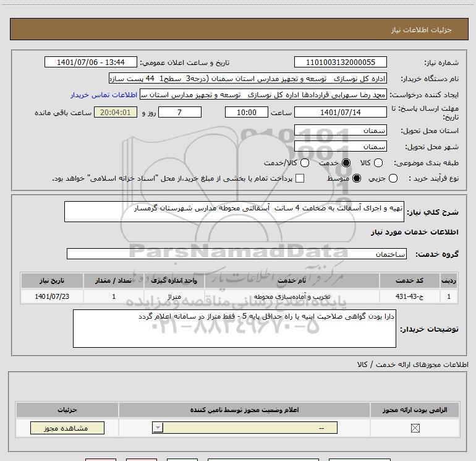Tick the اسناد خزانه اسلامی payment checkbox
Screen dimensions: 476x461
pyautogui.click(x=300, y=178)
